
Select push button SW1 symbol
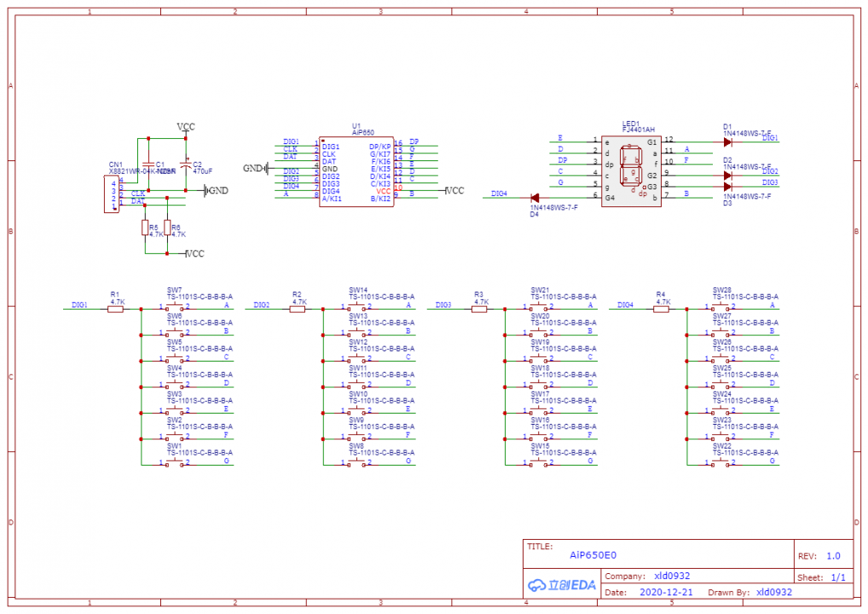point(175,463)
